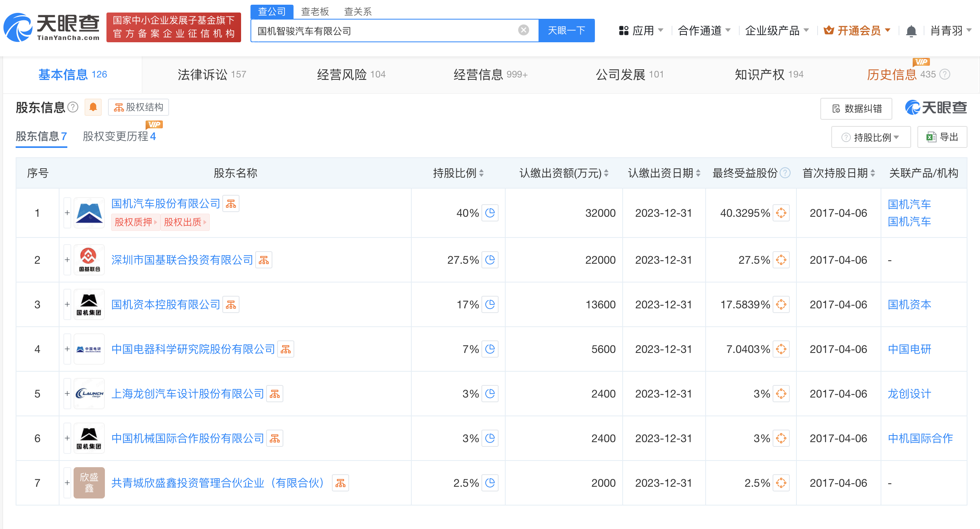Expand row 3 国机资本控股

pos(67,304)
